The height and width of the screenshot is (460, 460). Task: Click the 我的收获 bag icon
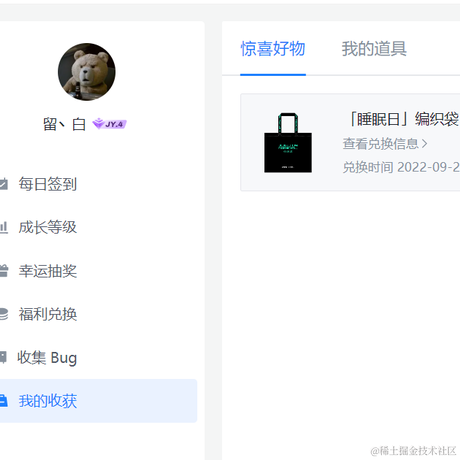pos(3,401)
